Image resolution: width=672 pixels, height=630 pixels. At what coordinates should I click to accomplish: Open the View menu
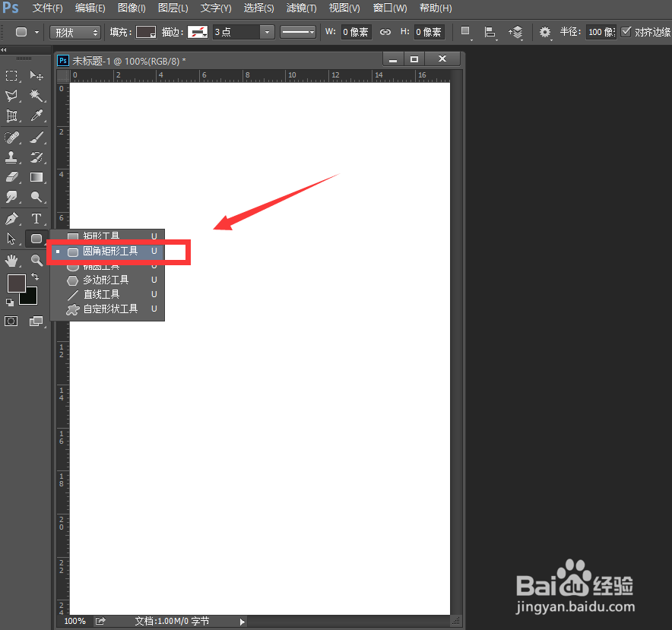(344, 8)
